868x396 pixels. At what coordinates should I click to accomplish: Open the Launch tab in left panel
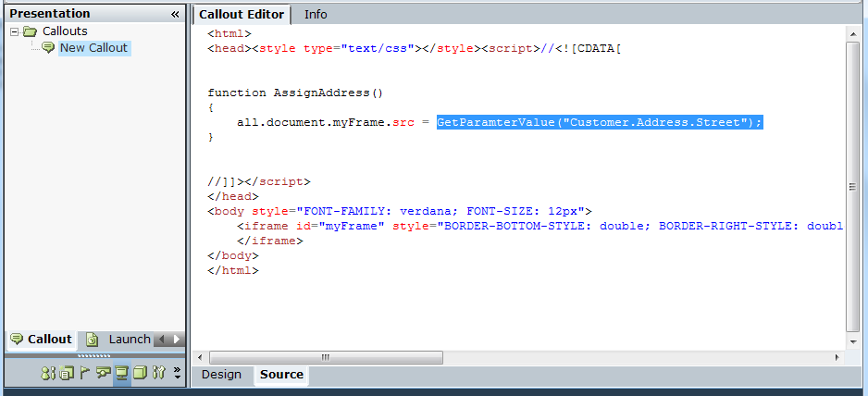[x=129, y=340]
